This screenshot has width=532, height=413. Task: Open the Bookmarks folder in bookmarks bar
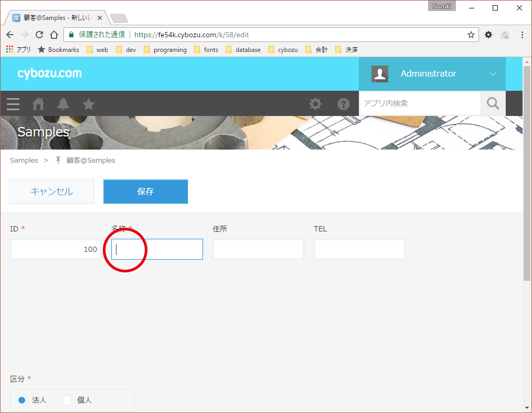58,49
